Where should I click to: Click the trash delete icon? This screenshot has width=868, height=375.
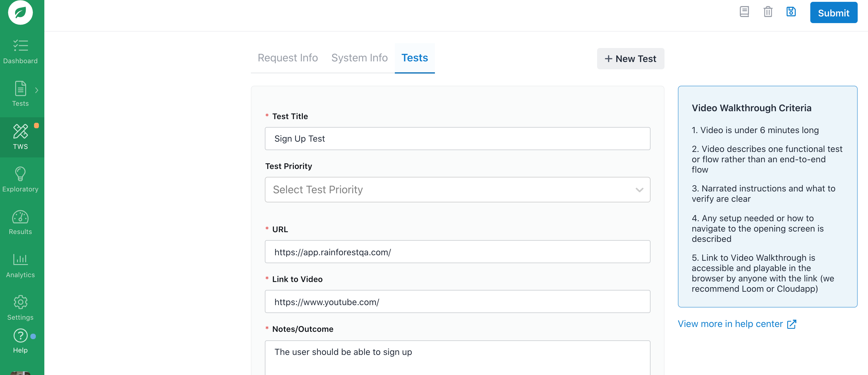[x=767, y=12]
